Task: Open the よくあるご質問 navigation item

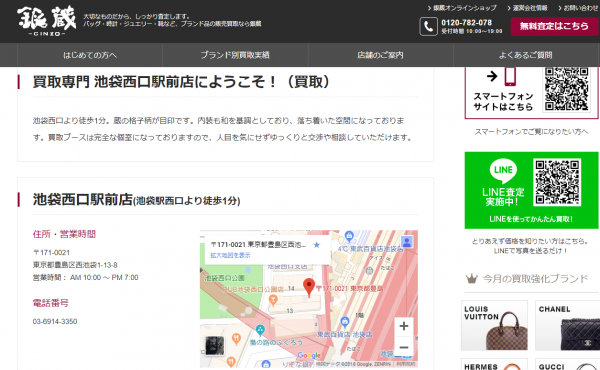Action: pyautogui.click(x=526, y=55)
